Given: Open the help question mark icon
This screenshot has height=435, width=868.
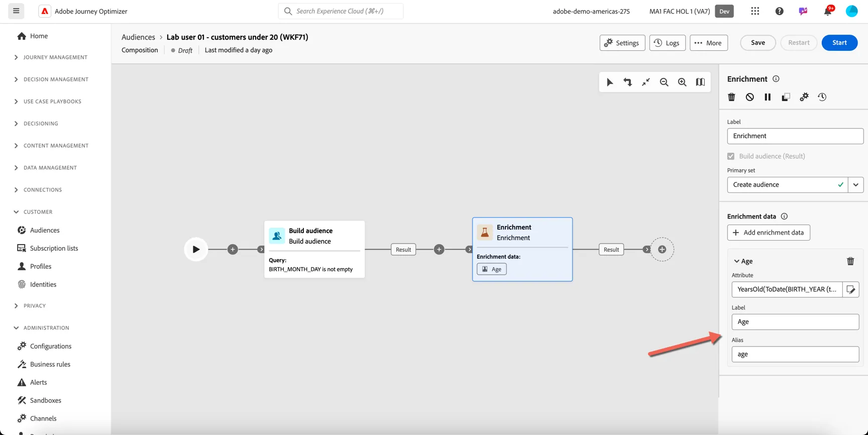Looking at the screenshot, I should pos(779,11).
